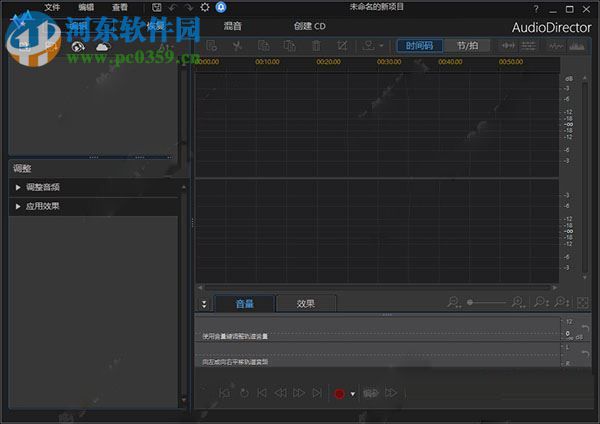Reset the pan keyframe curve arrow
Image resolution: width=600 pixels, height=424 pixels.
coord(585,354)
